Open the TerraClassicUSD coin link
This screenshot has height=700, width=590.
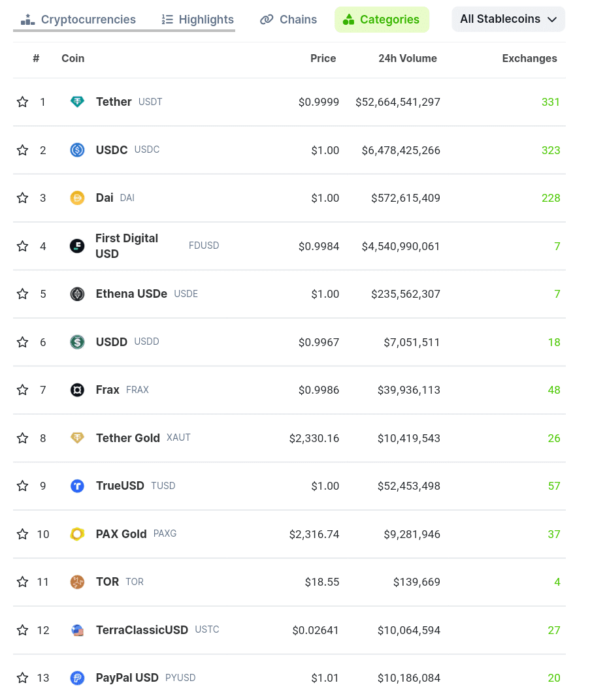click(x=142, y=630)
